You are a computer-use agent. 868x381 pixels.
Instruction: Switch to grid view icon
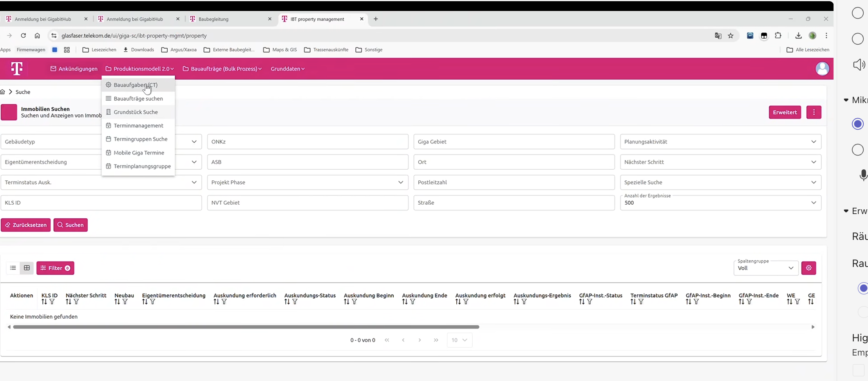point(27,268)
